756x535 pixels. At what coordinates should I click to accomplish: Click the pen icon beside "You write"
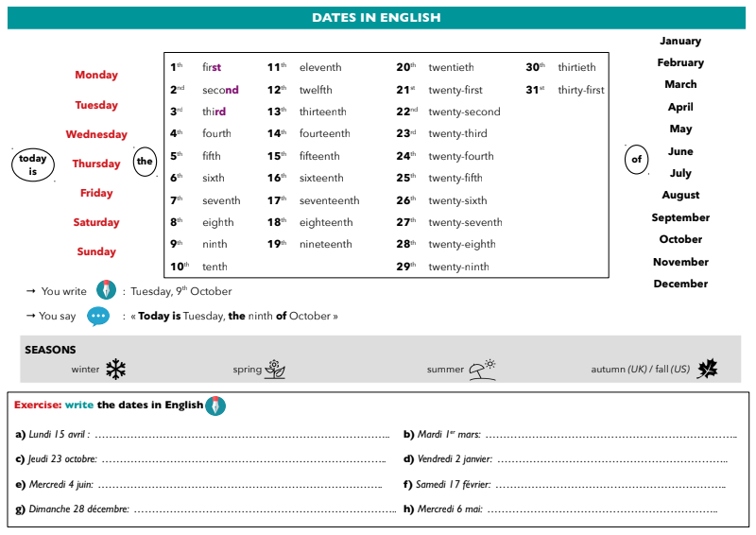tap(106, 290)
